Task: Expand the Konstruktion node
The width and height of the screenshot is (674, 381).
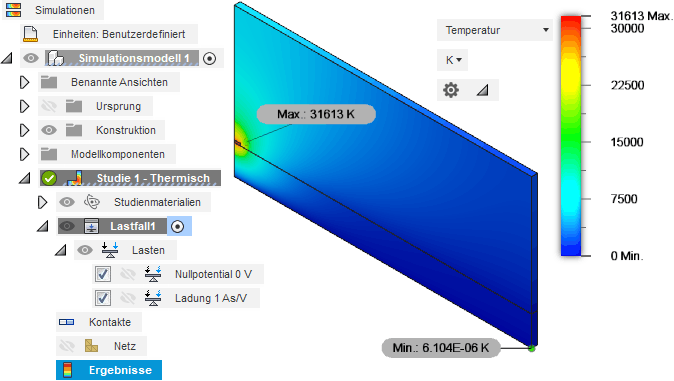Action: coord(25,130)
